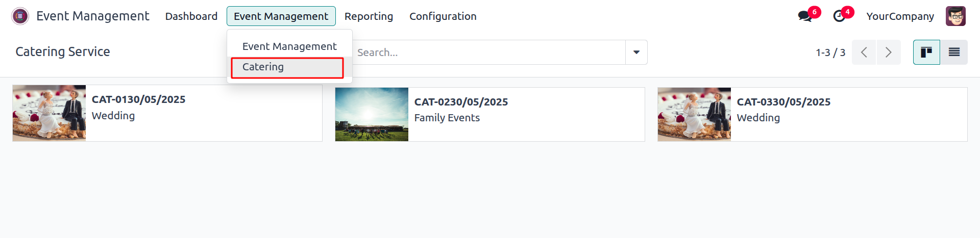Open the chat messages icon
The width and height of the screenshot is (980, 238).
(805, 16)
